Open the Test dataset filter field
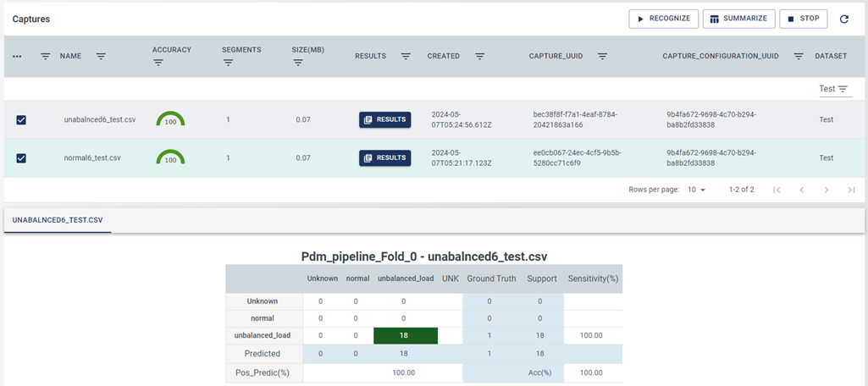The image size is (868, 386). 834,89
